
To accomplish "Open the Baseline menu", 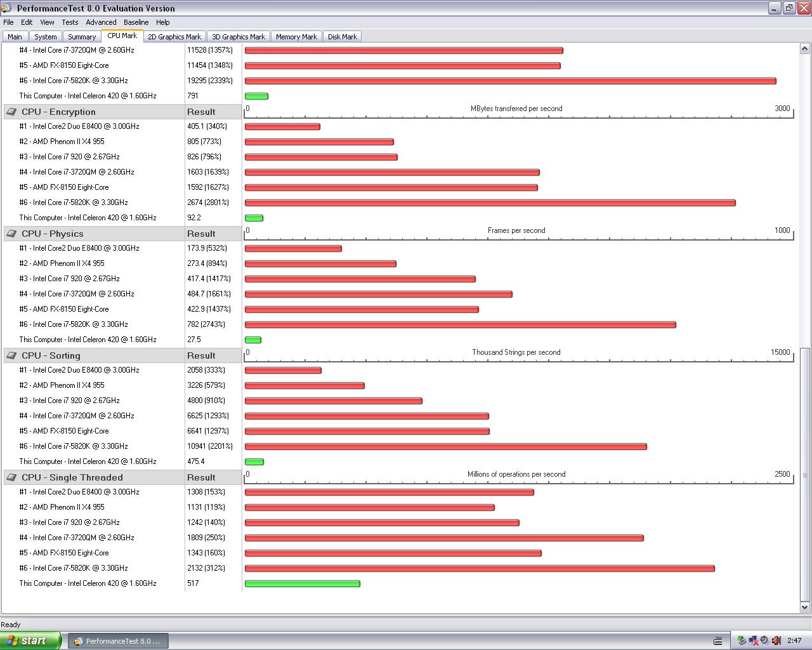I will tap(136, 22).
